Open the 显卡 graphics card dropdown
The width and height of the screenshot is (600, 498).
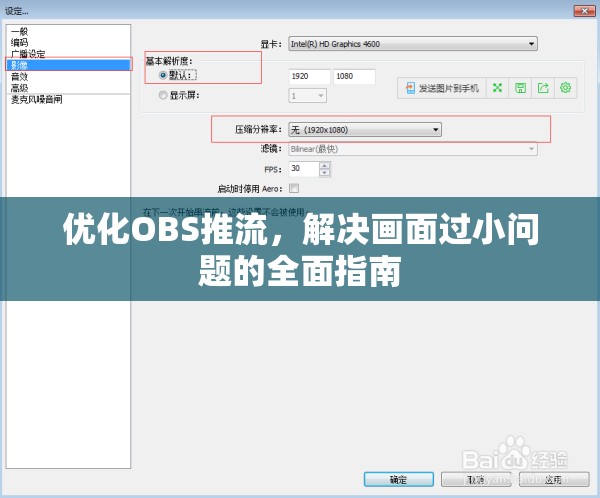[413, 44]
